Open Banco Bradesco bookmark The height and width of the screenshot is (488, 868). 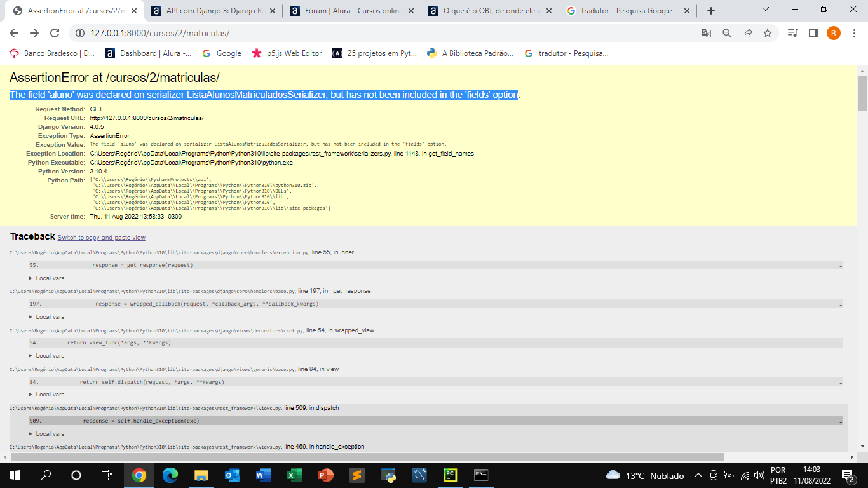coord(53,53)
